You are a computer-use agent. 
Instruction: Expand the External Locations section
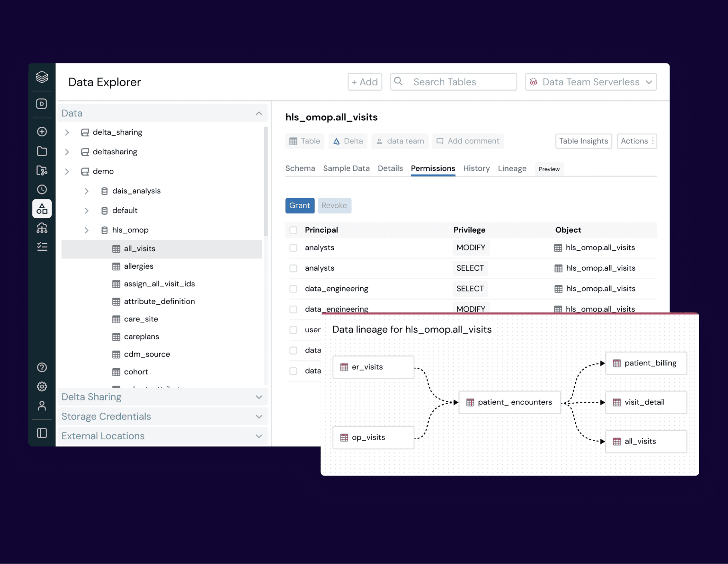point(259,436)
